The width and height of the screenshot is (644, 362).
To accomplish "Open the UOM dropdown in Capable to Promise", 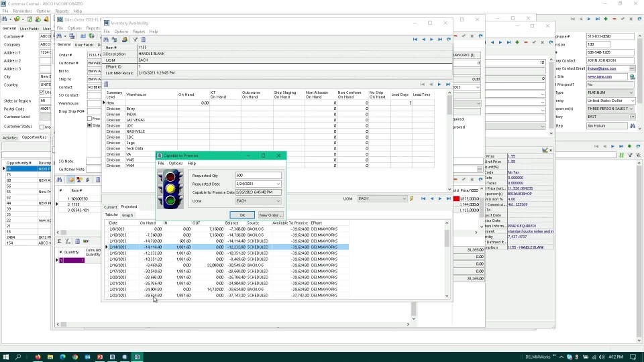I will coord(278,201).
